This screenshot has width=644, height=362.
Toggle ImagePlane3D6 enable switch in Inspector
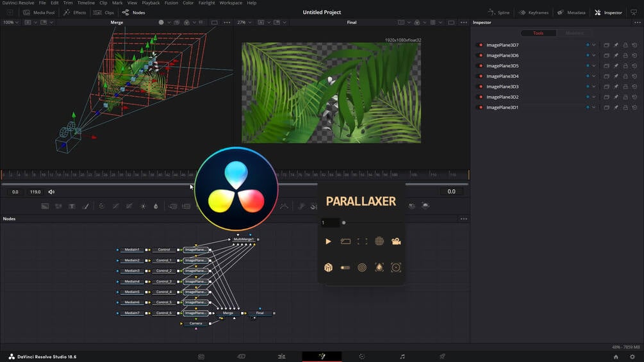tap(479, 55)
